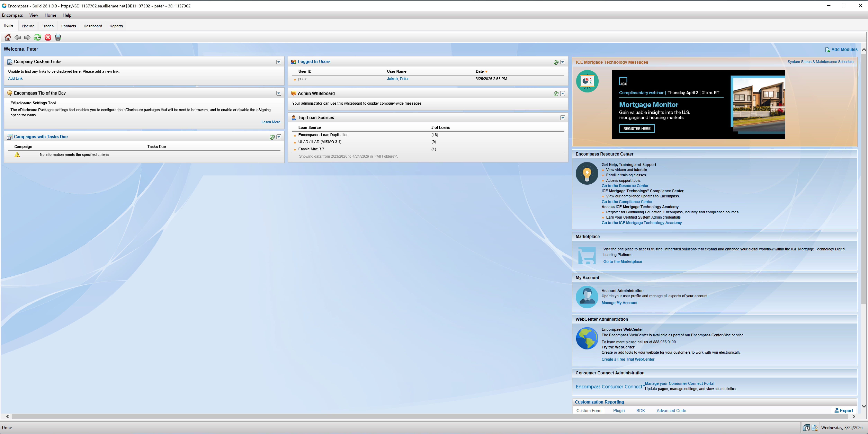868x434 pixels.
Task: Click the Back arrow toolbar icon
Action: [17, 37]
